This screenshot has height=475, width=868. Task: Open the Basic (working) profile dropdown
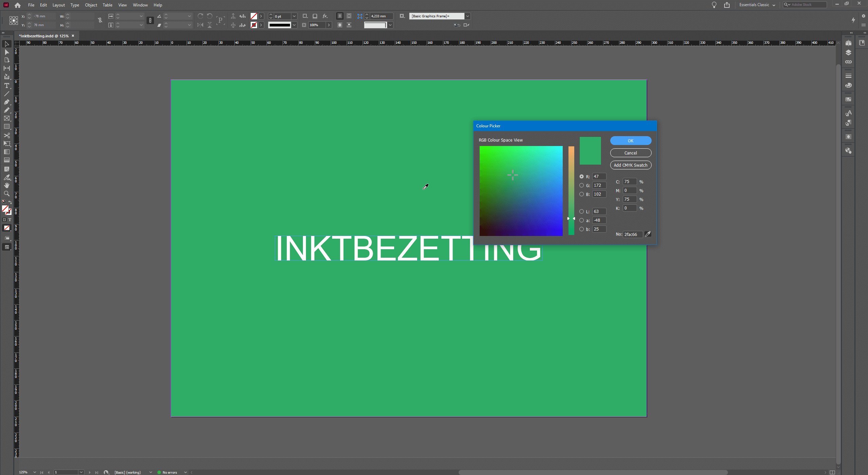pyautogui.click(x=151, y=472)
